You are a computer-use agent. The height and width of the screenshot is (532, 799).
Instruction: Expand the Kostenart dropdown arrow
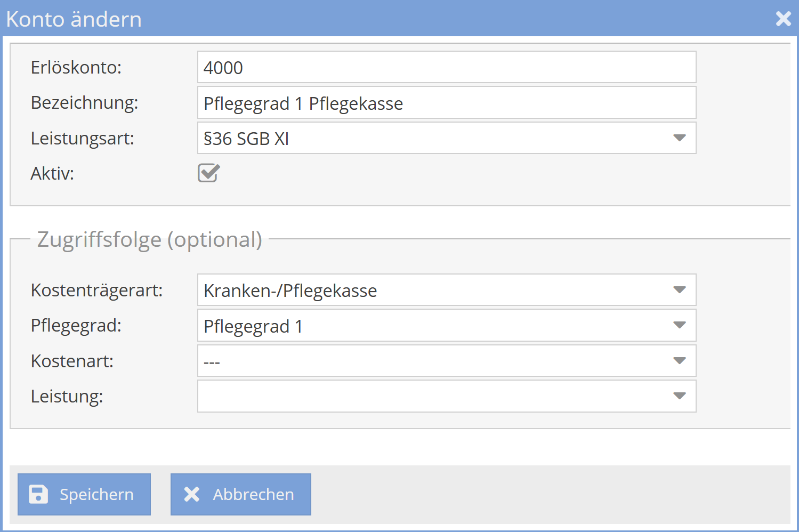679,361
